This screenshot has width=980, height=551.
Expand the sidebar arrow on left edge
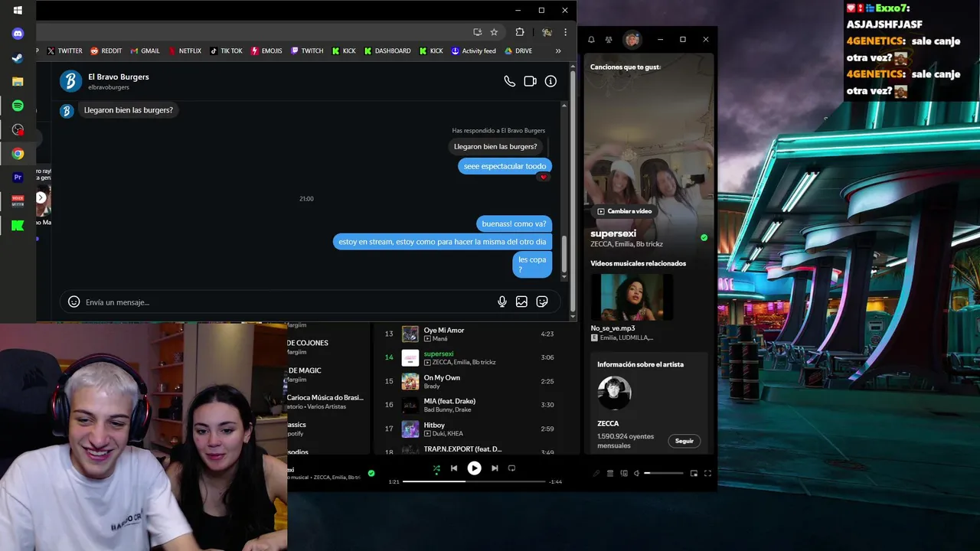click(41, 197)
